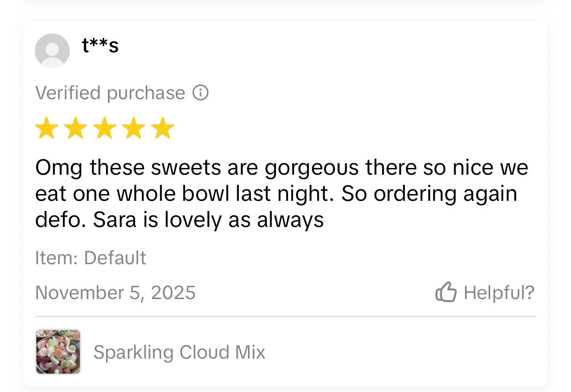Open the sweets product thumbnail image
The image size is (571, 392).
(x=58, y=352)
